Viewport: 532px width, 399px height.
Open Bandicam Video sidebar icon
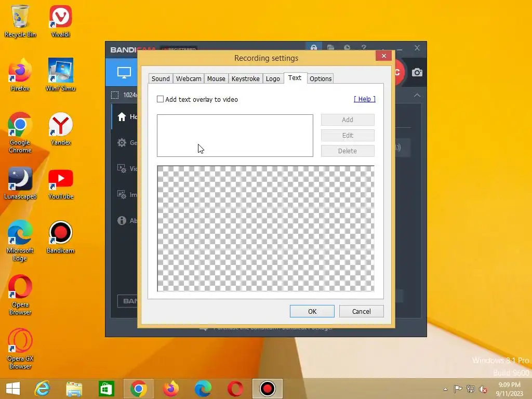[122, 168]
